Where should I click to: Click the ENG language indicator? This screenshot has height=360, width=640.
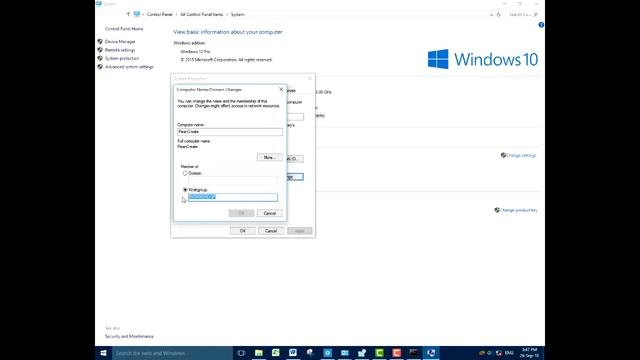click(509, 353)
